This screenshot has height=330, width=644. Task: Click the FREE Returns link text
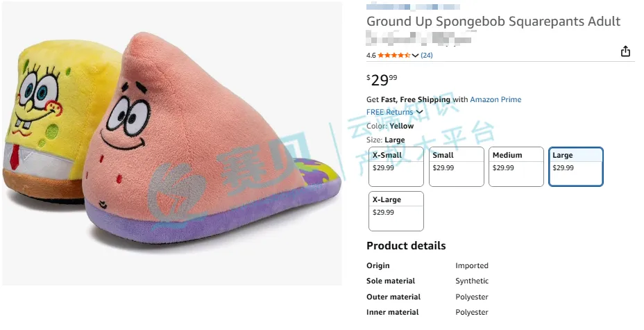coord(389,112)
